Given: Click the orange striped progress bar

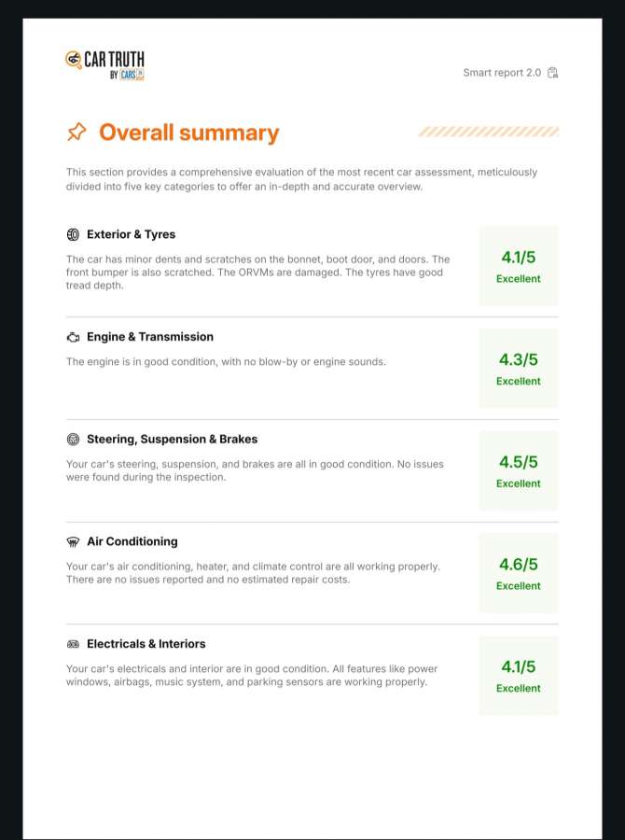Looking at the screenshot, I should pos(489,132).
